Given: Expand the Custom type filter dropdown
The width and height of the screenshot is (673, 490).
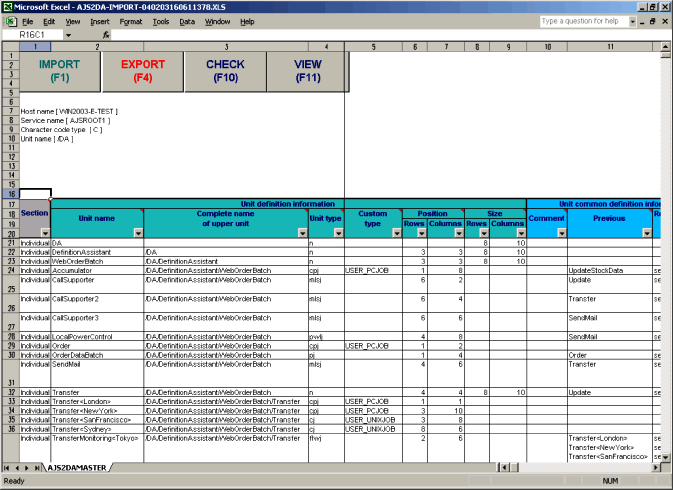Looking at the screenshot, I should click(395, 233).
